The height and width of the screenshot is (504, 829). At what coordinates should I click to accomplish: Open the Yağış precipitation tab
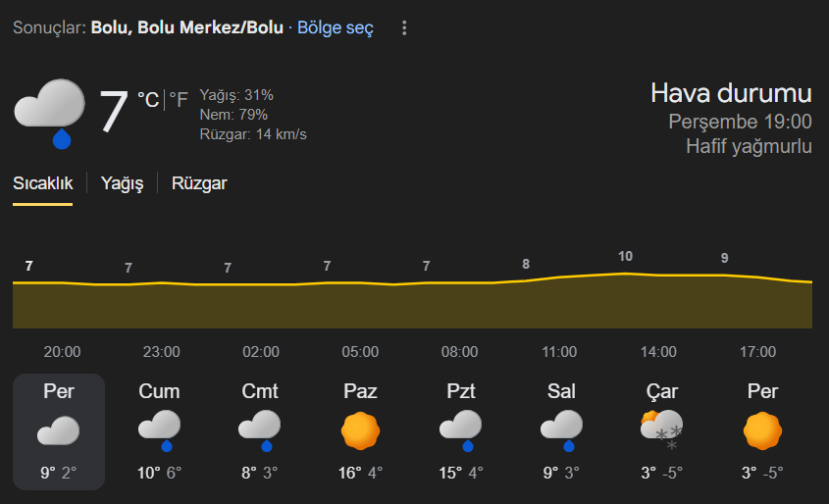pyautogui.click(x=123, y=183)
